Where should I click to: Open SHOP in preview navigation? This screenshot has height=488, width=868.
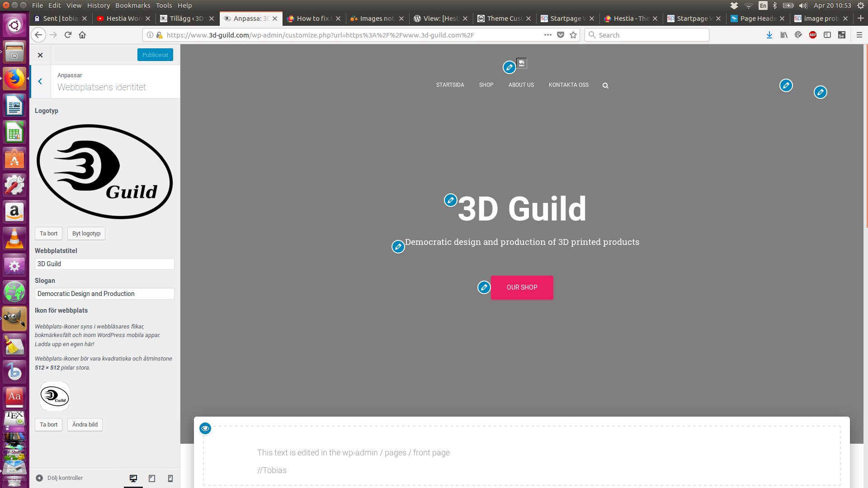[486, 85]
